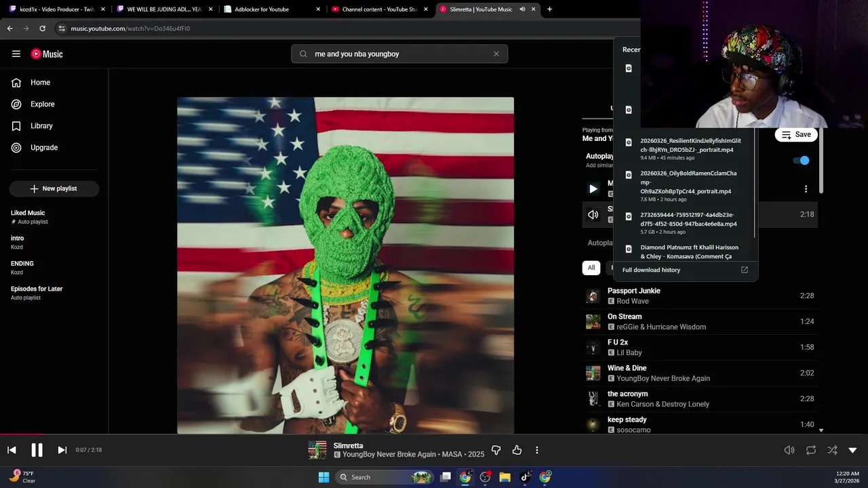Play the first queue song

pyautogui.click(x=593, y=189)
